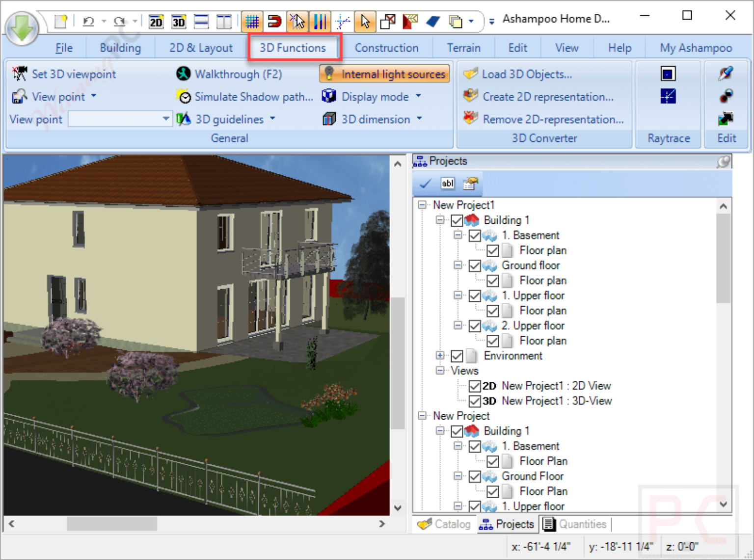Select the arrow pointer selection tool
754x560 pixels.
coord(365,22)
